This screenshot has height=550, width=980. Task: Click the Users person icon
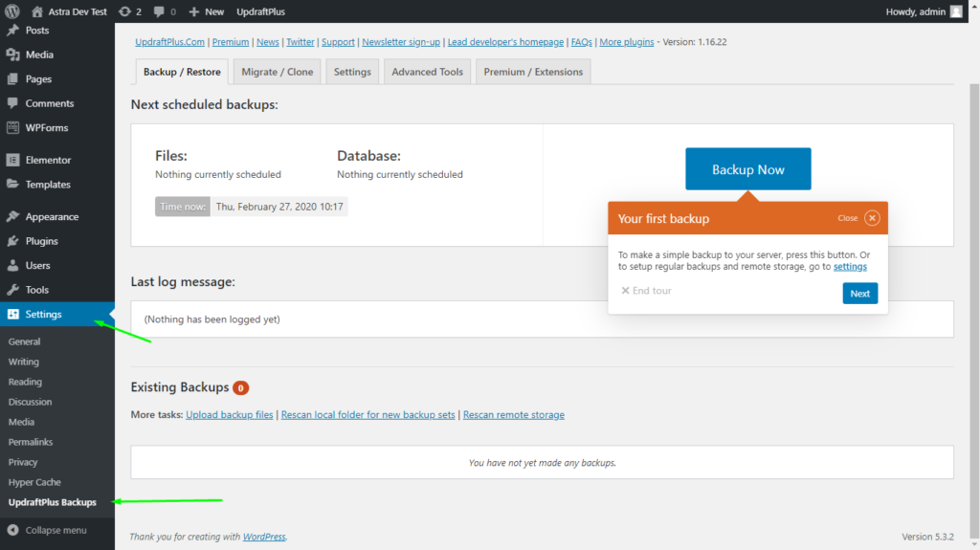pos(12,265)
